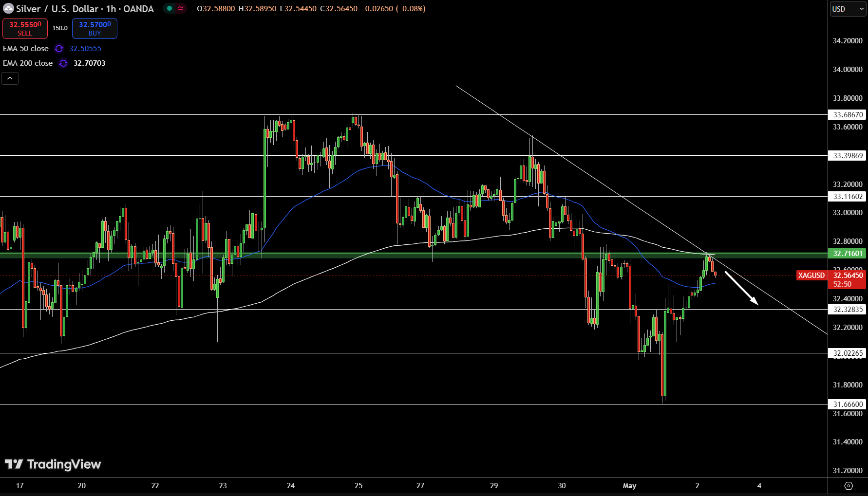Click the OHLC values readout

[x=311, y=9]
